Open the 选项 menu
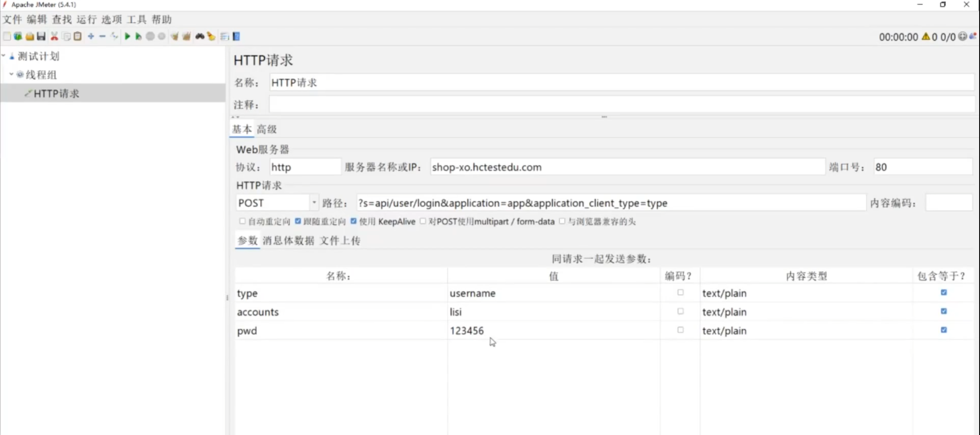Image resolution: width=980 pixels, height=435 pixels. coord(112,20)
